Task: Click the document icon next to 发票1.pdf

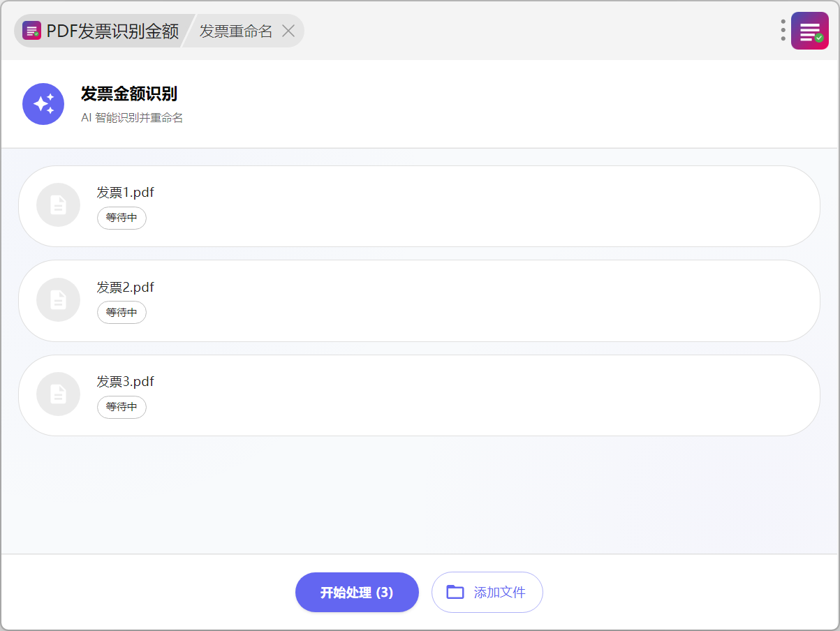Action: coord(59,205)
